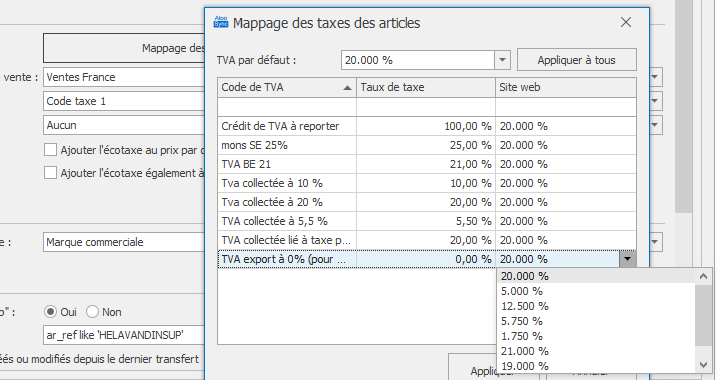Click the Ventes France field in background window
Image resolution: width=720 pixels, height=380 pixels.
click(x=124, y=77)
